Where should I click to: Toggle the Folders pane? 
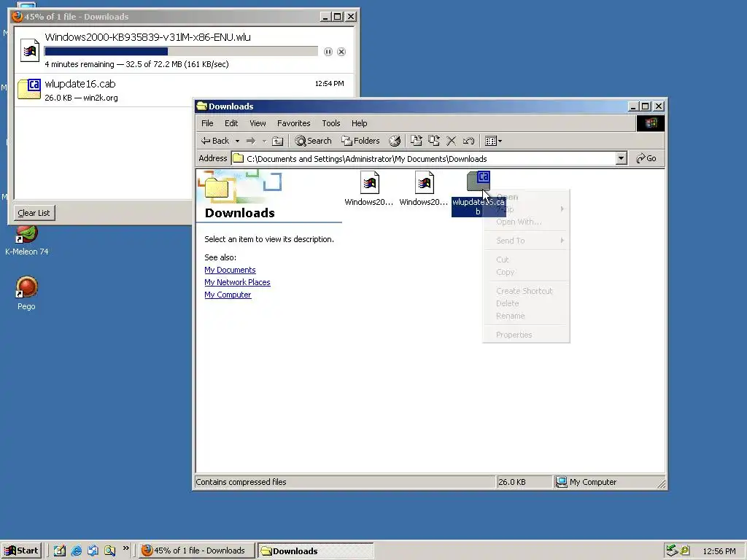point(360,141)
